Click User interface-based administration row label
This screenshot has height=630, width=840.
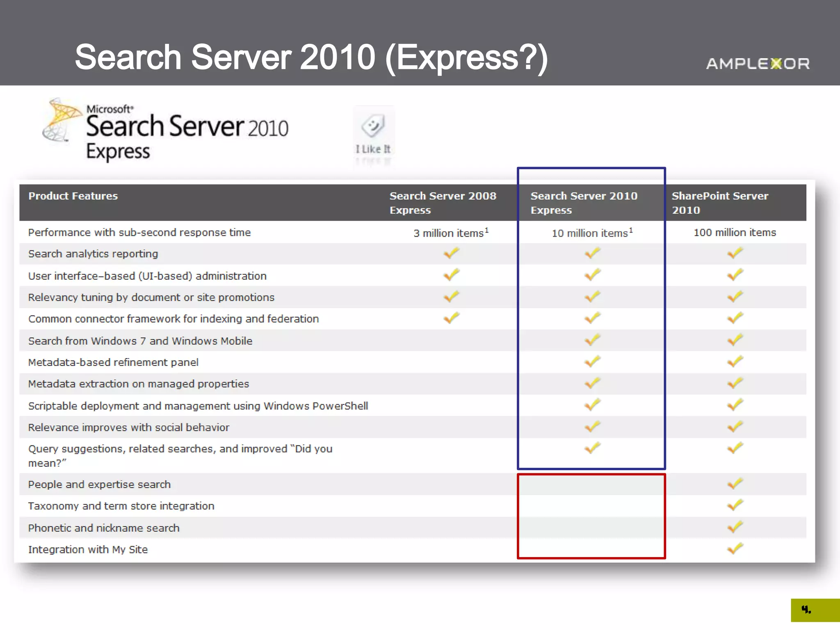coord(147,276)
